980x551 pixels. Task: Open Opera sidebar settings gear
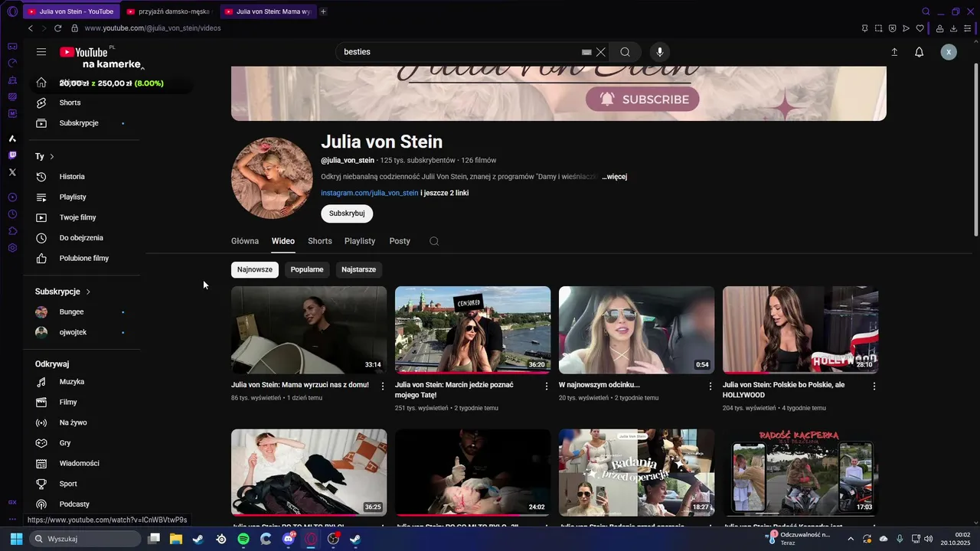coord(12,248)
